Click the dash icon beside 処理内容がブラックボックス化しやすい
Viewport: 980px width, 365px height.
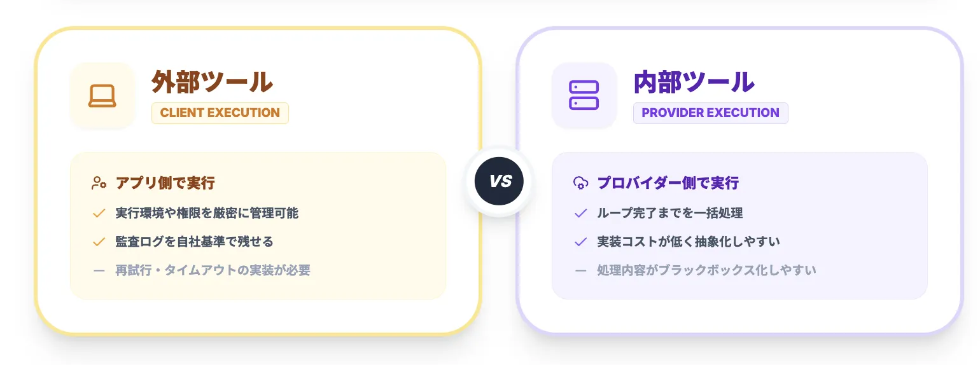tap(580, 270)
